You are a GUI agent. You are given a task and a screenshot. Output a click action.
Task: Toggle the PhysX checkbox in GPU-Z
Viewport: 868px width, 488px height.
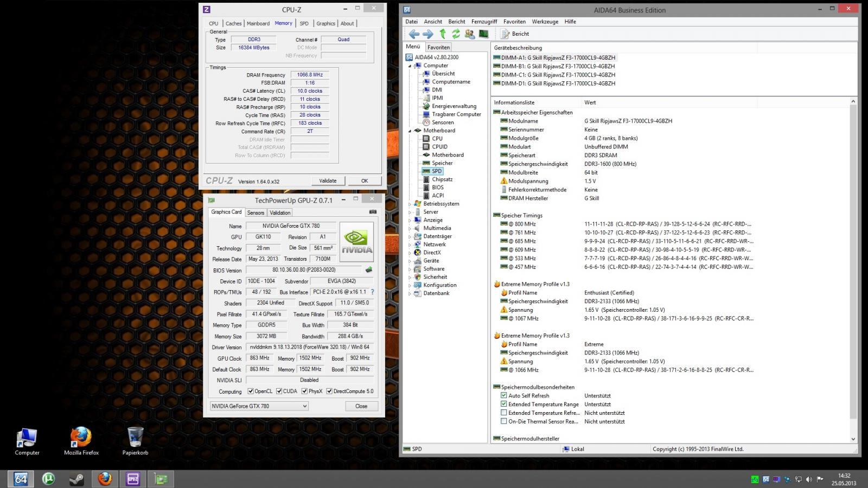[304, 391]
